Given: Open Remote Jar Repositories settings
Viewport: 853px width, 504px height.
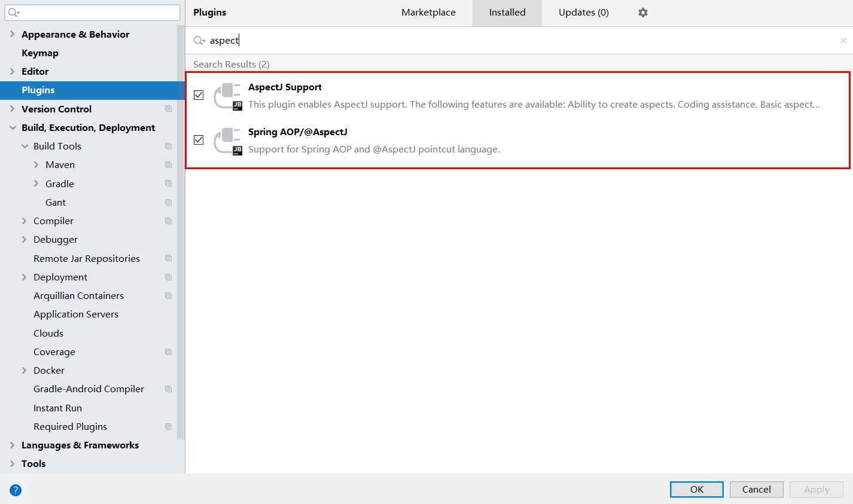Looking at the screenshot, I should coord(87,258).
